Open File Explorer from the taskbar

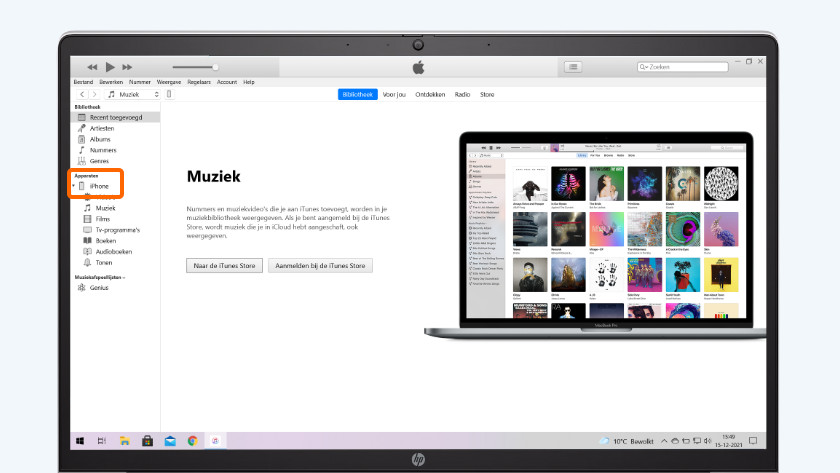pos(125,441)
